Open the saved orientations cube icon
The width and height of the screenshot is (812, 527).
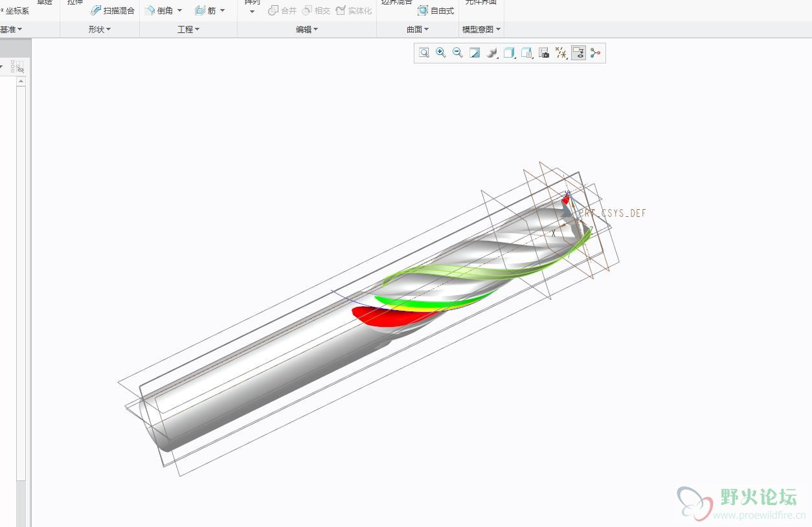(x=510, y=53)
